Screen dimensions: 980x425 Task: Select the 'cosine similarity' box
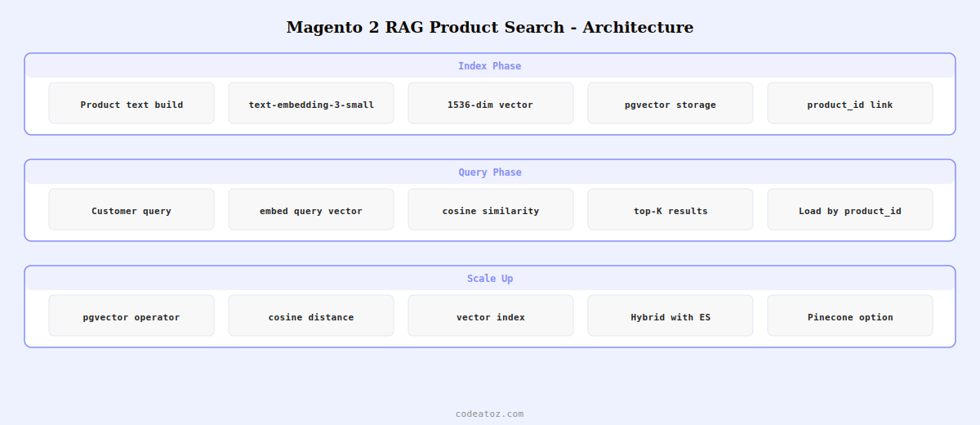click(x=491, y=209)
